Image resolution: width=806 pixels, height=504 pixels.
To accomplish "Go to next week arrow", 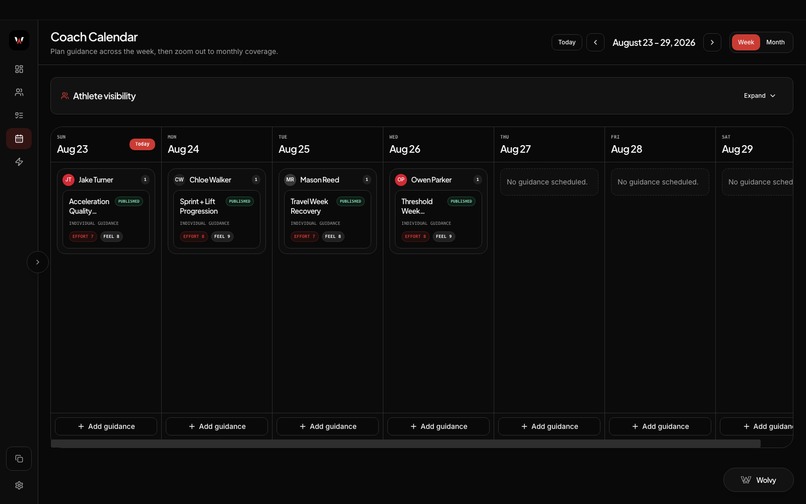I will (712, 42).
